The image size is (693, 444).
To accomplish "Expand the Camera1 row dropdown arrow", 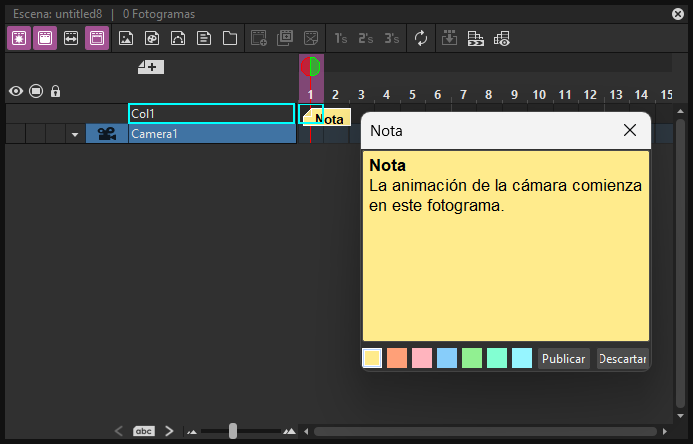I will 75,134.
